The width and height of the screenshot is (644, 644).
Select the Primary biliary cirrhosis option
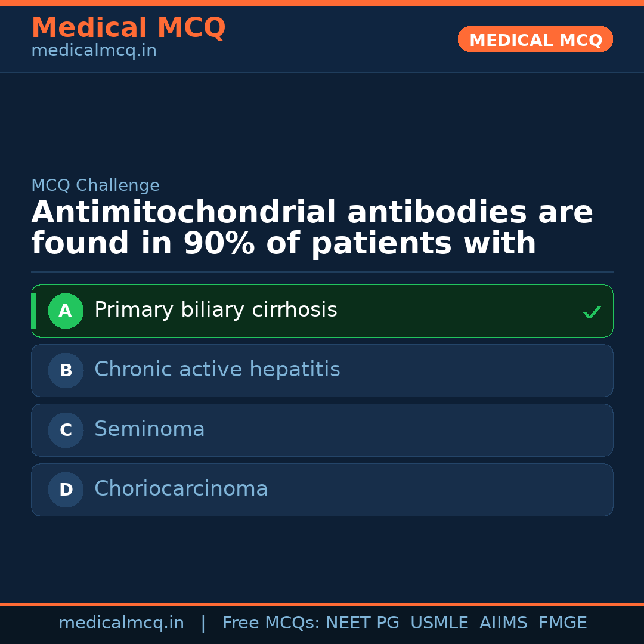216,310
